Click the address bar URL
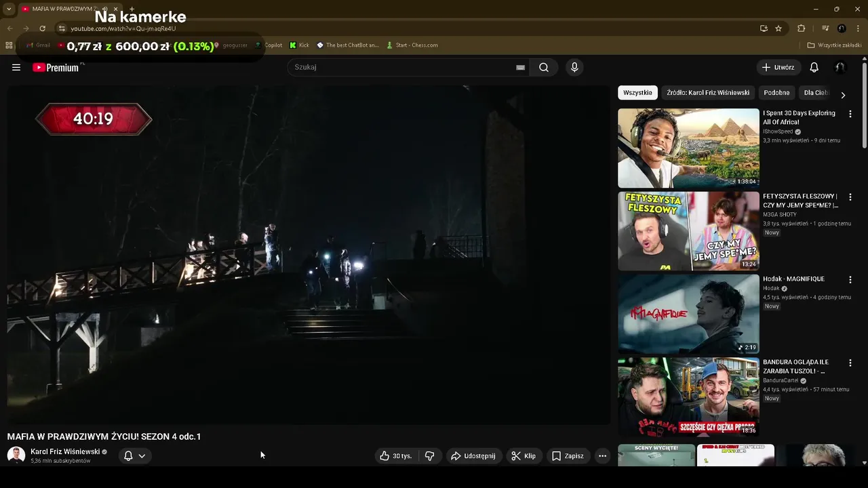The image size is (868, 488). tap(123, 28)
